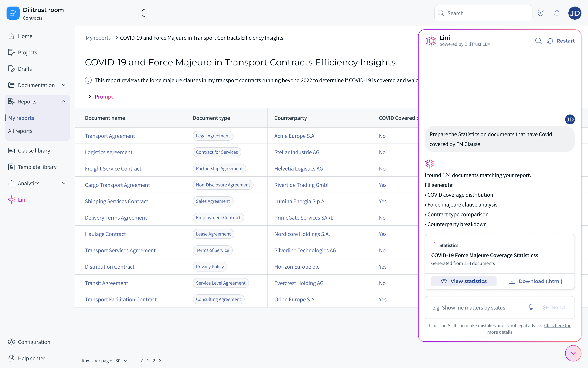The image size is (588, 368).
Task: Click the Template library icon
Action: point(11,167)
